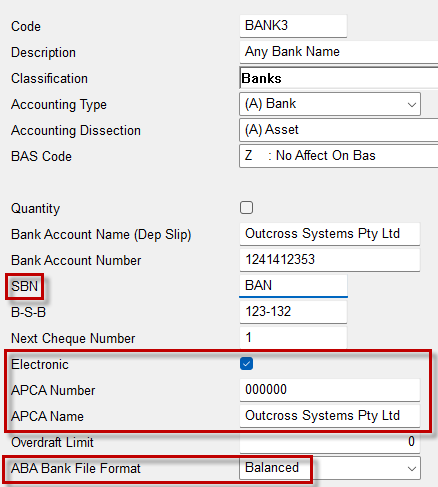The height and width of the screenshot is (487, 438).
Task: Open the BAS Code No Affect On Bas selector
Action: [339, 156]
